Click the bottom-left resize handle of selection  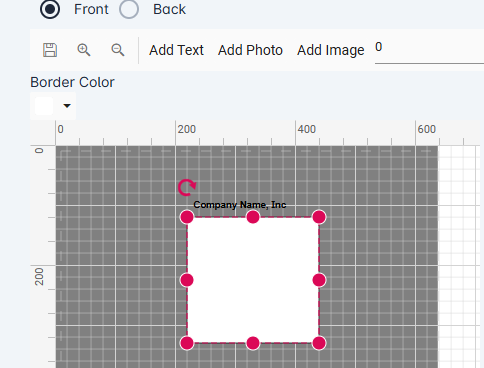[x=187, y=343]
